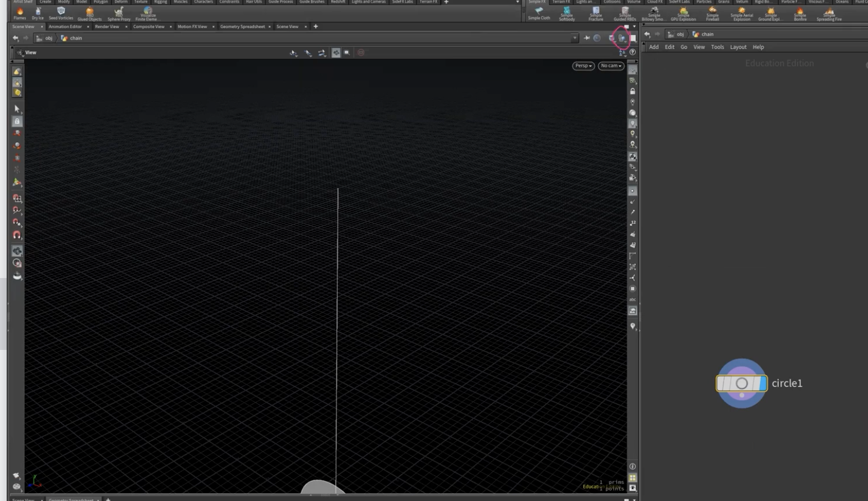The height and width of the screenshot is (501, 868).
Task: Click the RBD Glued Objects shelf tool
Action: (x=89, y=14)
